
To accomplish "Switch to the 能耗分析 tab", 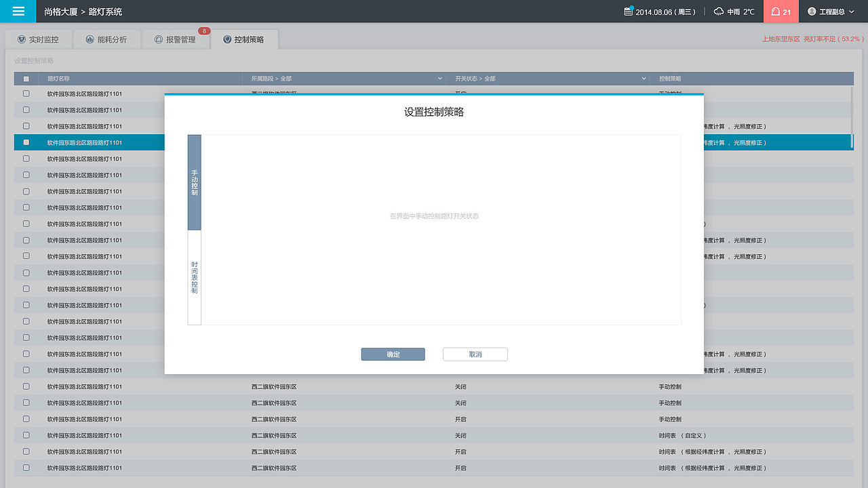I will tap(106, 39).
